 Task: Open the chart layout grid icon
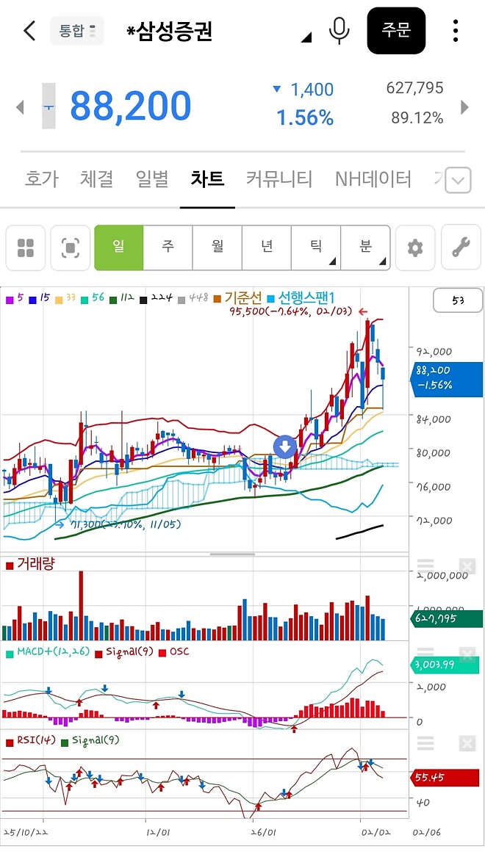(x=25, y=247)
